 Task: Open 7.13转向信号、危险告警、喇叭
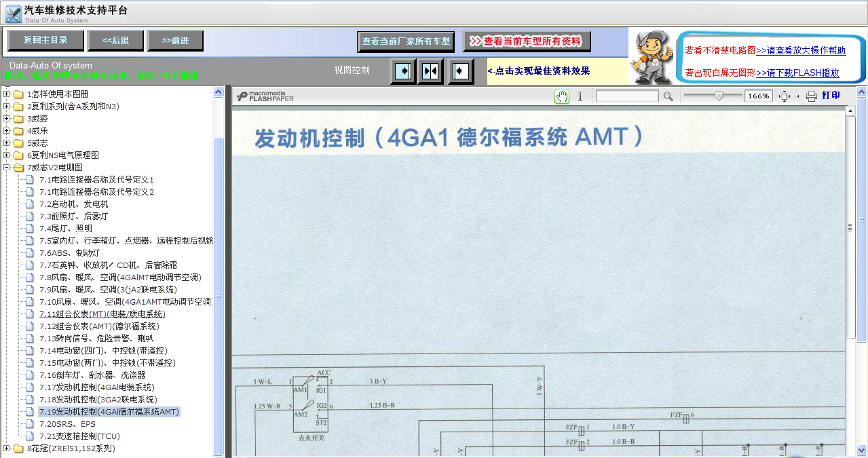[x=96, y=339]
